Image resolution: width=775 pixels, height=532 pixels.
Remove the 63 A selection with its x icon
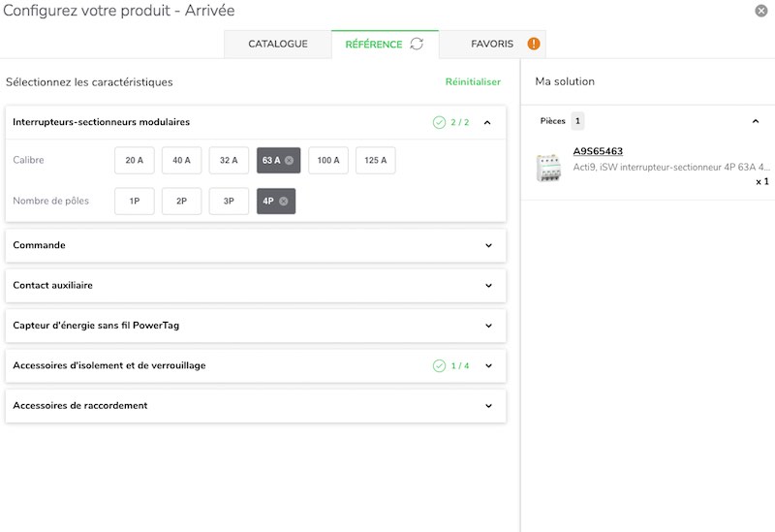289,160
